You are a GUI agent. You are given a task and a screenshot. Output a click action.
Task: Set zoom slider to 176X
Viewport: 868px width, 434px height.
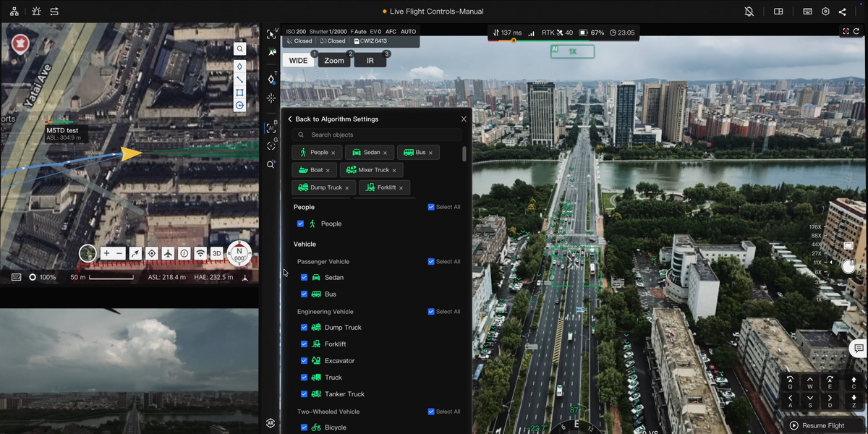pyautogui.click(x=815, y=227)
